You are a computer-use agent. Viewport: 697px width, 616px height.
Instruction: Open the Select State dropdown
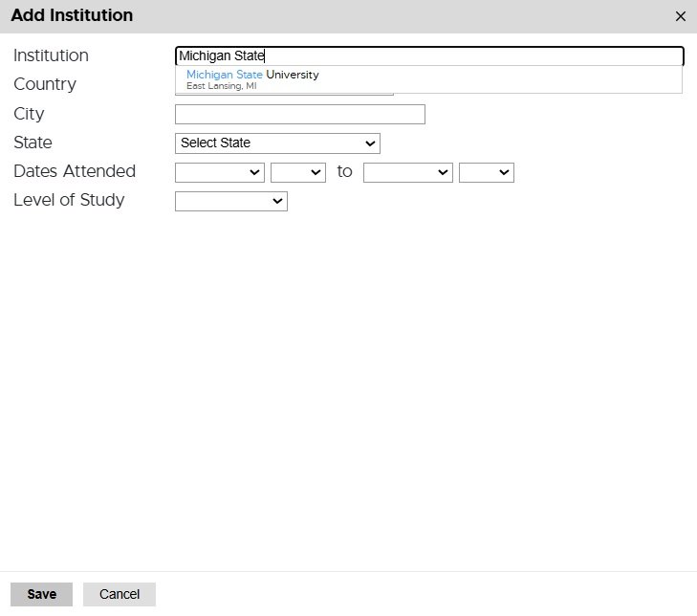click(277, 143)
